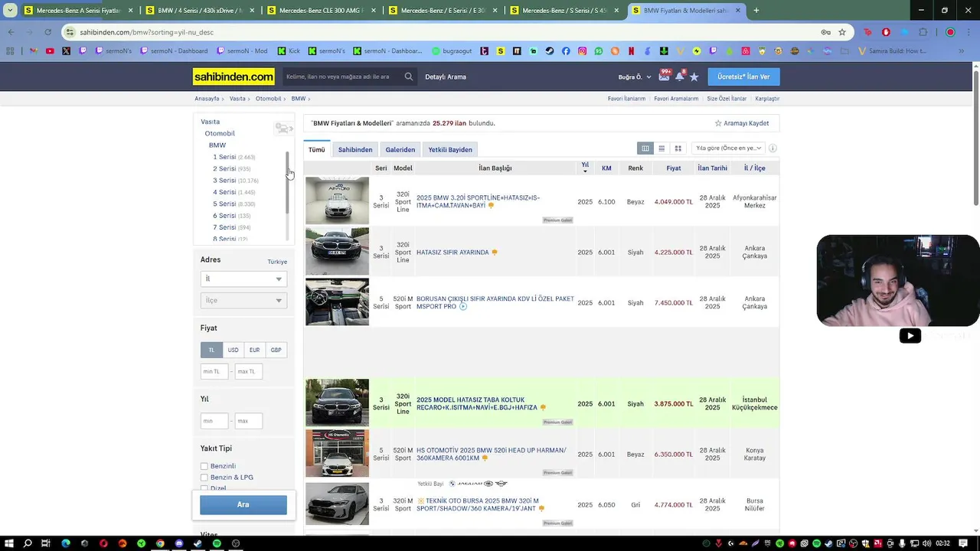Image resolution: width=980 pixels, height=551 pixels.
Task: Check the Dizel fuel type box
Action: (x=204, y=488)
